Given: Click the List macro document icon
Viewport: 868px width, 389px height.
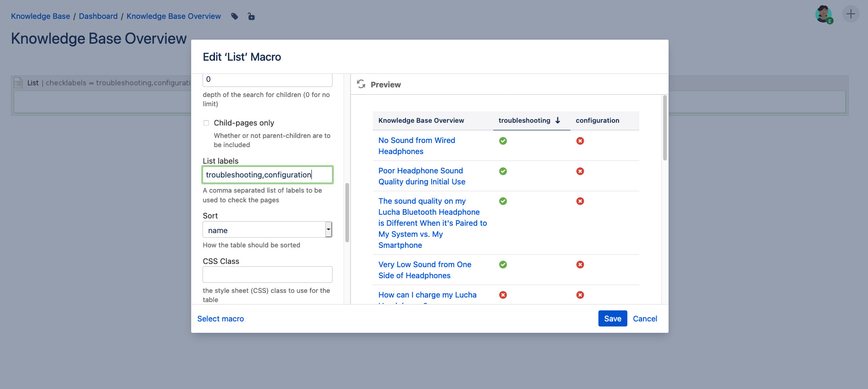Looking at the screenshot, I should [x=18, y=83].
